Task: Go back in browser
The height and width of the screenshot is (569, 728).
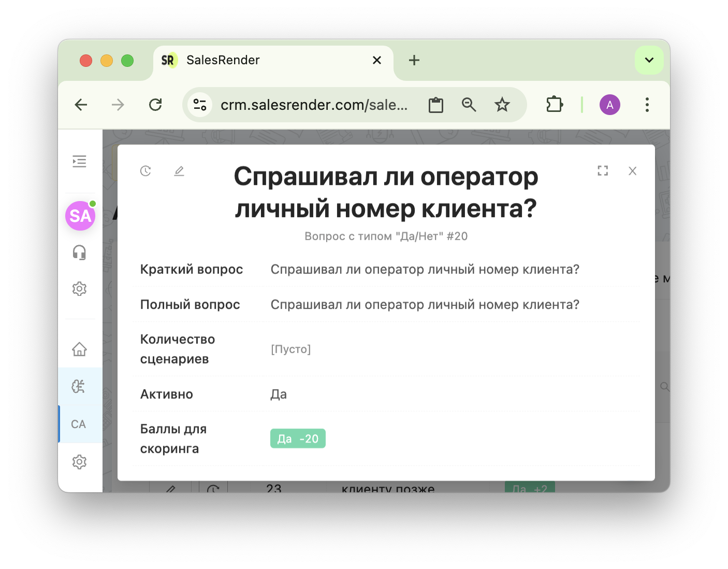Action: [x=81, y=105]
